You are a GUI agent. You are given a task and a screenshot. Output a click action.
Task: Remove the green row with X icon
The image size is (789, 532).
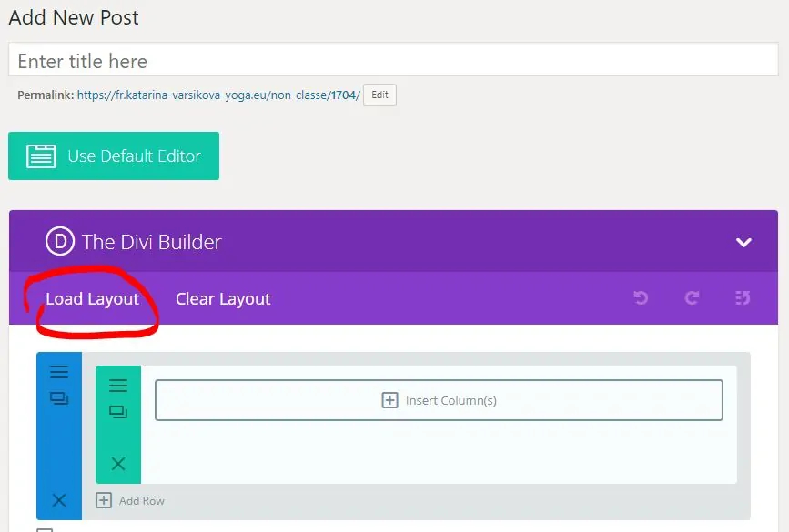(x=118, y=463)
